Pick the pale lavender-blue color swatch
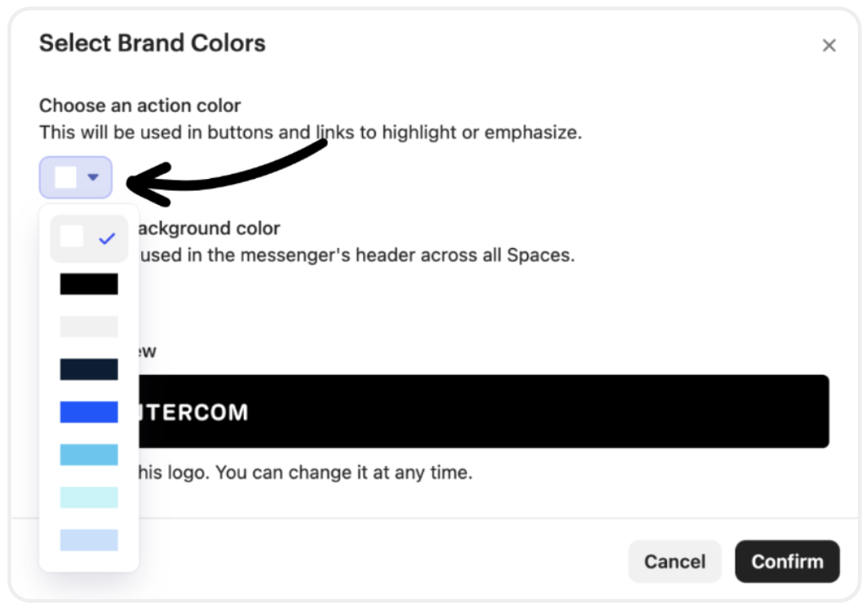Image resolution: width=868 pixels, height=611 pixels. click(x=90, y=539)
